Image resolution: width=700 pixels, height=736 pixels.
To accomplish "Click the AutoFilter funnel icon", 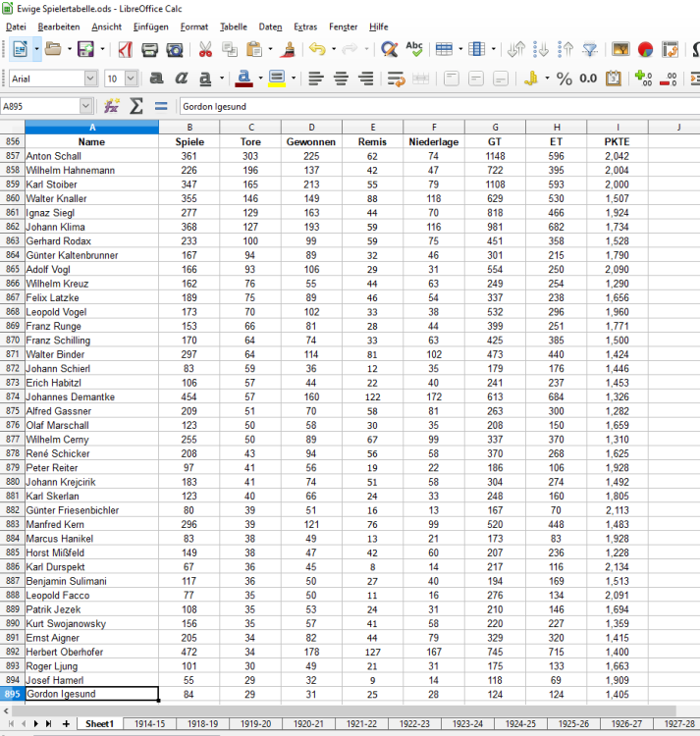I will pos(589,49).
